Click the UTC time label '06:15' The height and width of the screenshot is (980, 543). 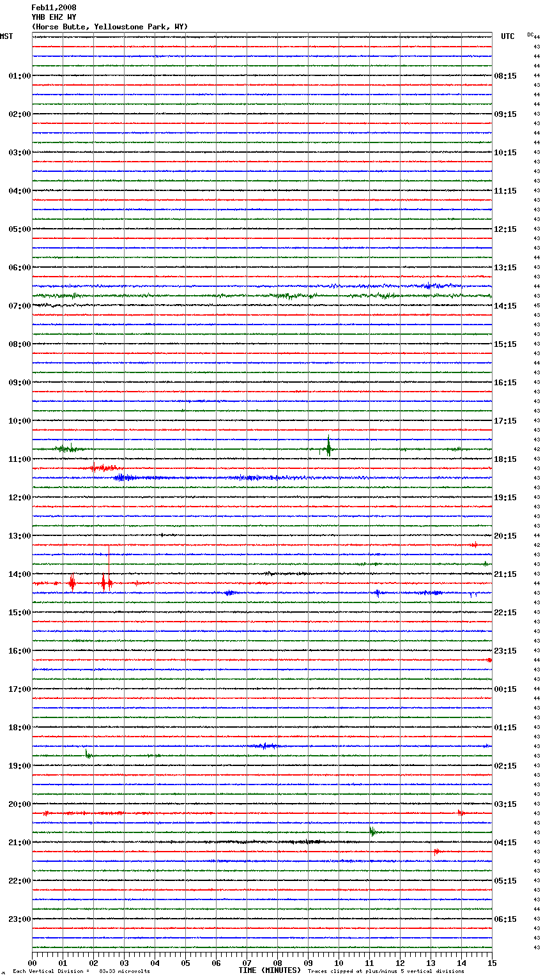505,919
